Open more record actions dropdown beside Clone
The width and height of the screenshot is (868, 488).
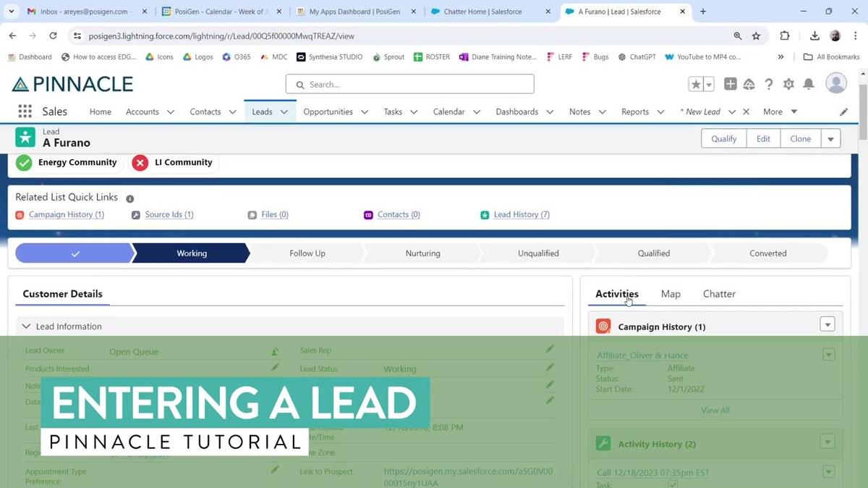coord(830,139)
